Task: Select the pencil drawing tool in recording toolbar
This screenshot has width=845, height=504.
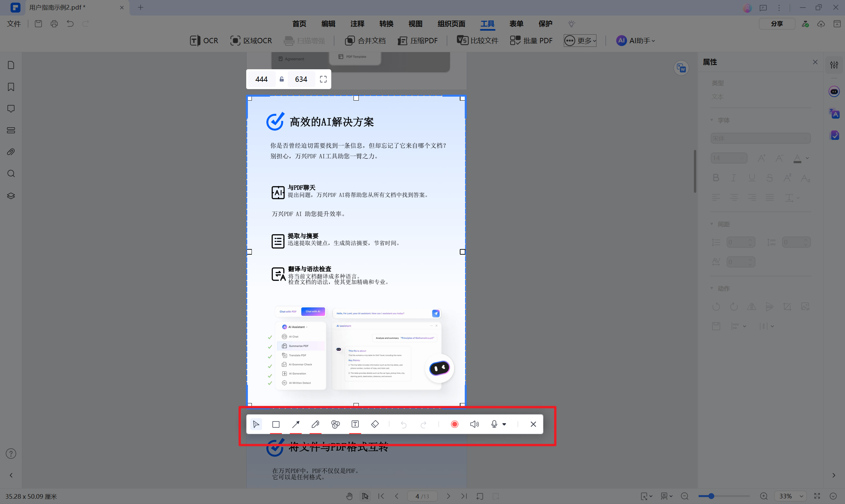Action: click(x=315, y=424)
